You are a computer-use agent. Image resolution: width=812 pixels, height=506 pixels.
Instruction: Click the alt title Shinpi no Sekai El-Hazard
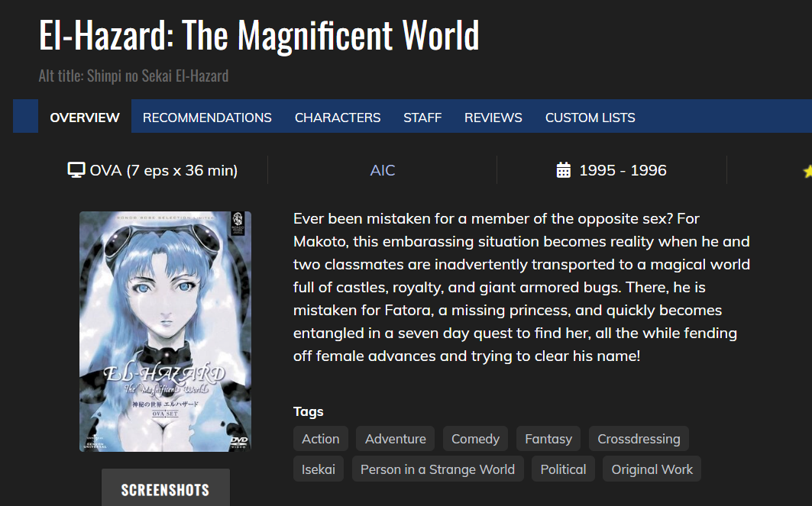coord(133,76)
